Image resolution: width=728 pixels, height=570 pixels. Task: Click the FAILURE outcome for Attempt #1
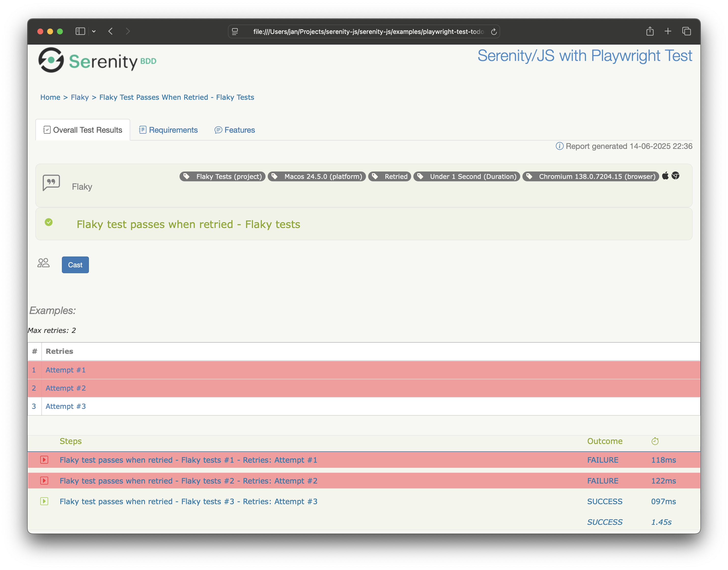(602, 460)
